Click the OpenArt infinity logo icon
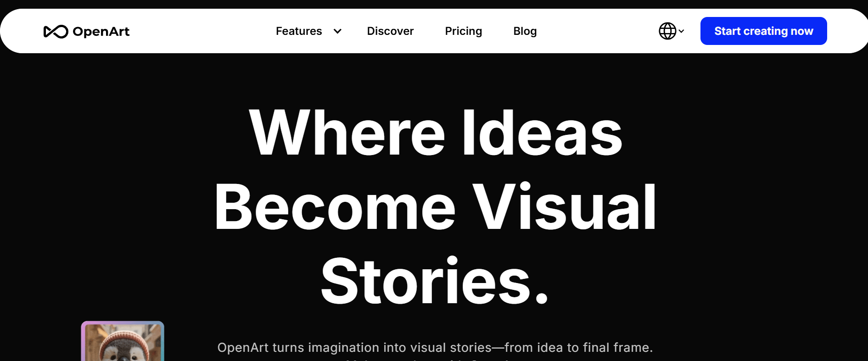This screenshot has height=361, width=868. coord(56,31)
